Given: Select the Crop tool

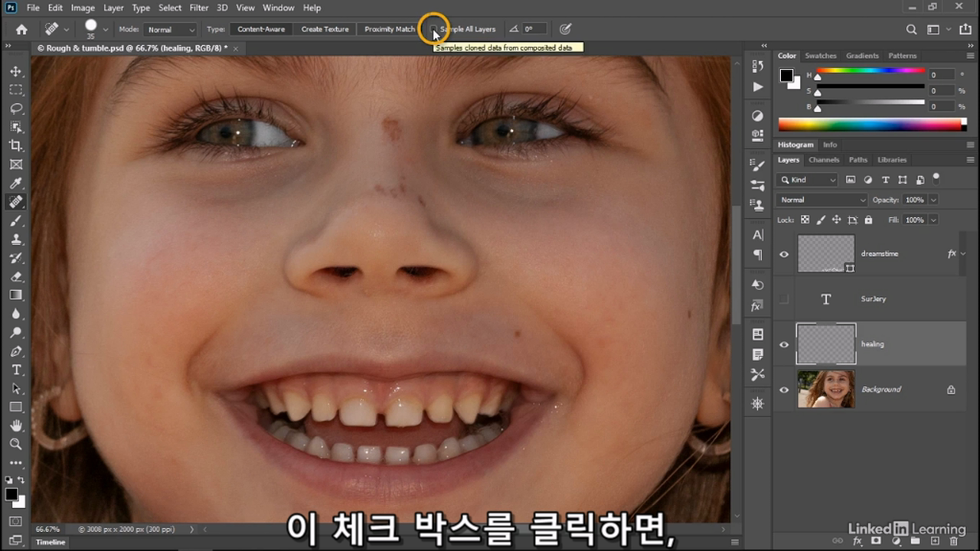Looking at the screenshot, I should [x=16, y=145].
